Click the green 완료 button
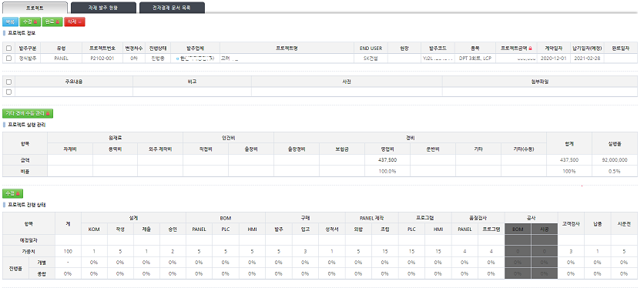 52,22
